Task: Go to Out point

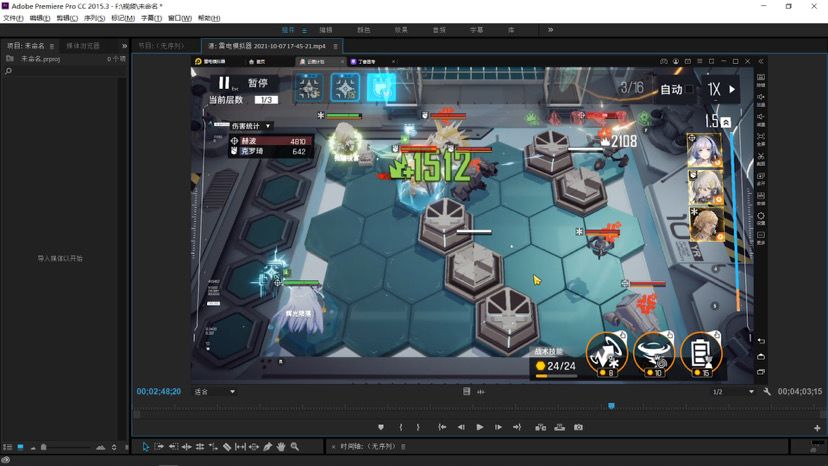Action: point(517,427)
